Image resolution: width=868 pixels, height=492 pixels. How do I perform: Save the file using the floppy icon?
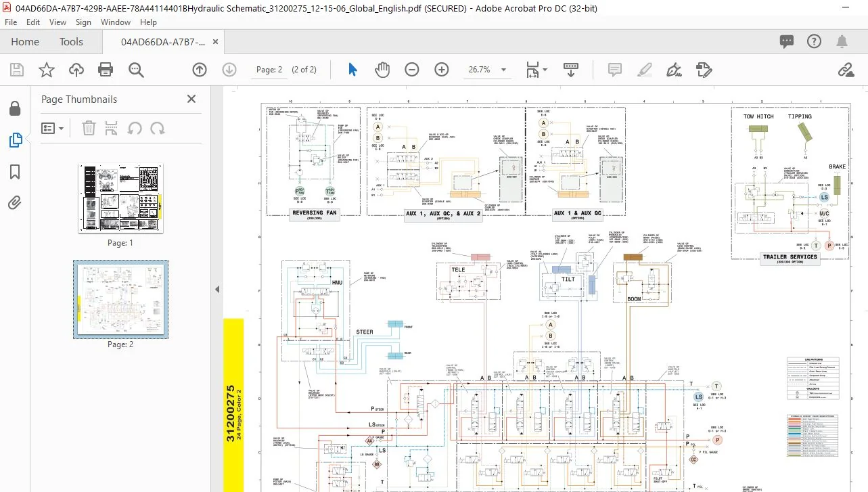(x=17, y=70)
